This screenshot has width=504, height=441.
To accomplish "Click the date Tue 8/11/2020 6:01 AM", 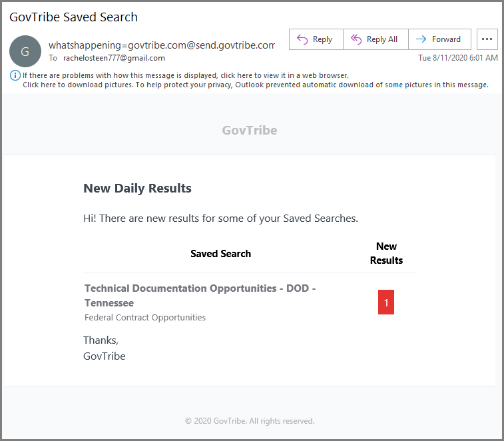I will tap(457, 58).
